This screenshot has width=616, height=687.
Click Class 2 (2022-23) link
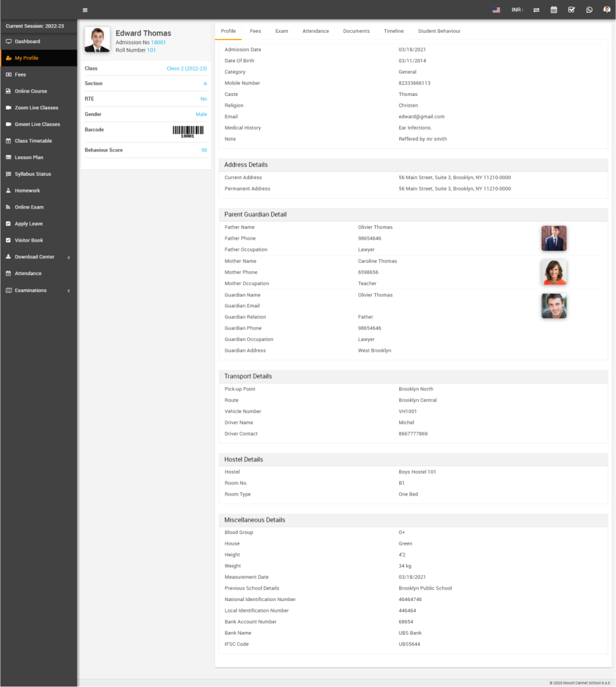click(x=187, y=68)
